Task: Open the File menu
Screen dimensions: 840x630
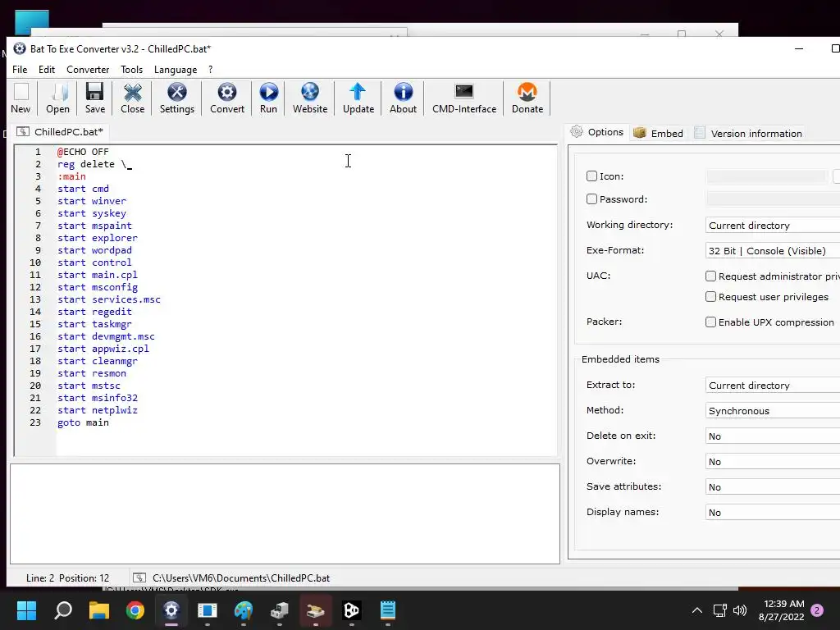Action: click(x=20, y=70)
